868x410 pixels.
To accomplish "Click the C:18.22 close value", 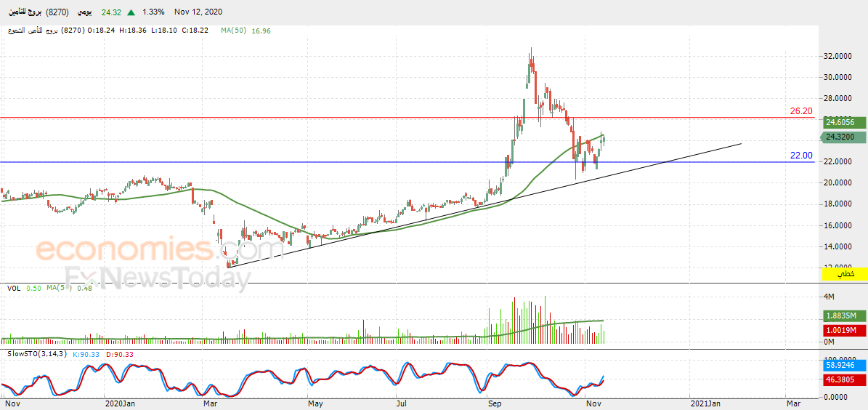I will pos(194,31).
